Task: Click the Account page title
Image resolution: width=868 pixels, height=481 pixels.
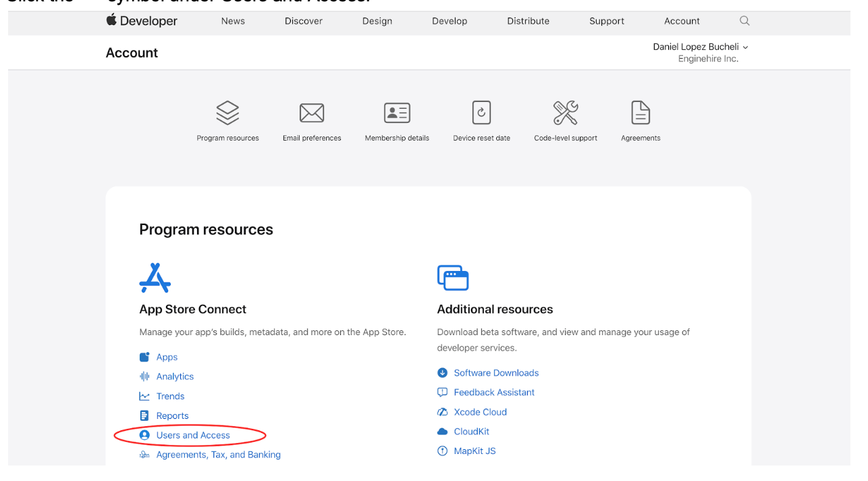Action: click(132, 53)
